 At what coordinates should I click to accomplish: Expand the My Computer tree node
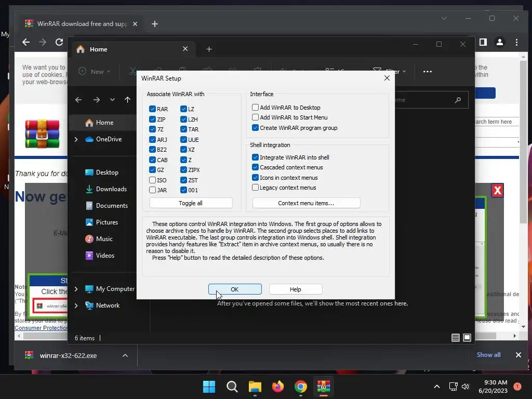[x=76, y=289]
